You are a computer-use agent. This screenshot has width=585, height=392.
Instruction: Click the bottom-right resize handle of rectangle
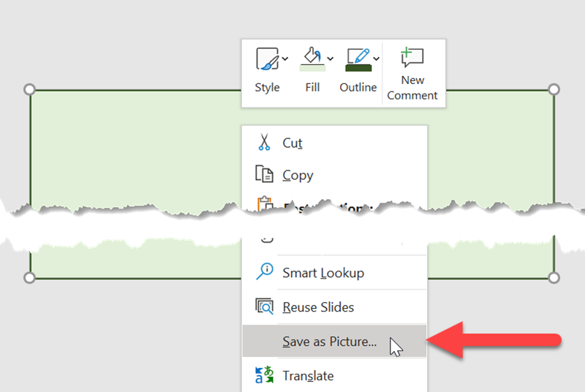click(554, 277)
